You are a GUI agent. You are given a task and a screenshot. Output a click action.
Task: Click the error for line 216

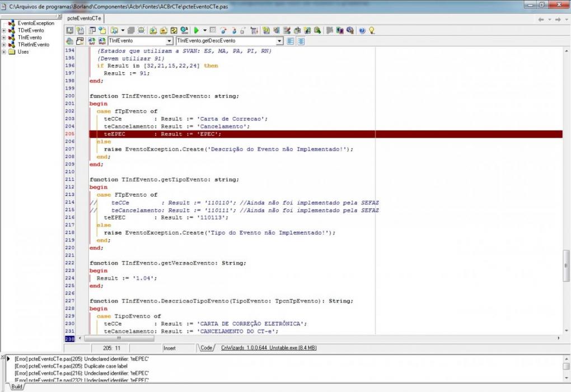point(82,373)
